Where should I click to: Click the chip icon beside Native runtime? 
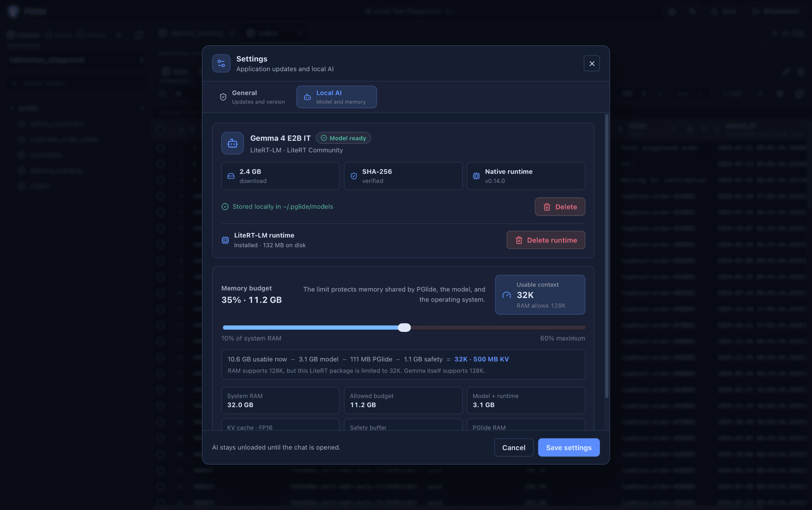[x=476, y=176]
